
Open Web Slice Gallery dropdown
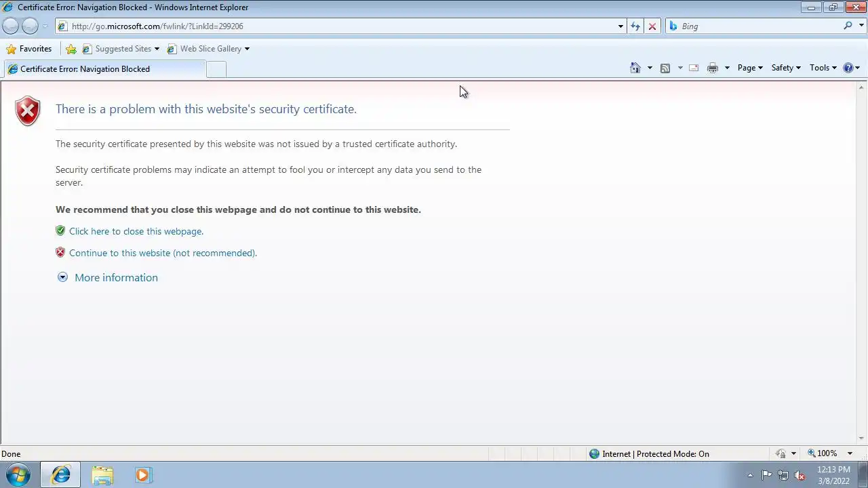208,49
